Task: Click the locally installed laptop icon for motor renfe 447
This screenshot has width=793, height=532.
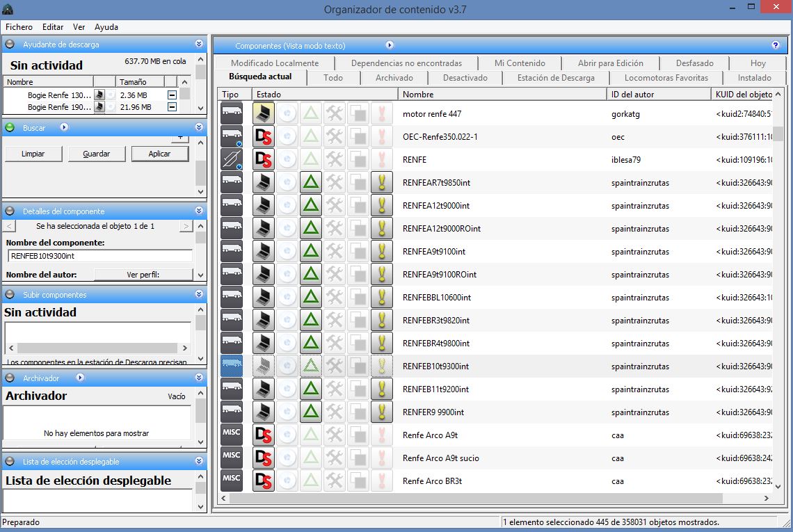Action: pos(263,114)
